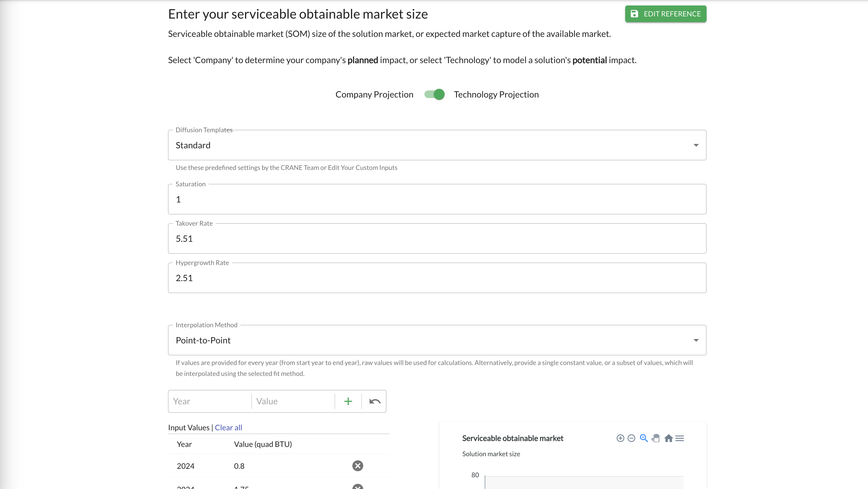Select the chart panning hand tool
The height and width of the screenshot is (489, 868).
point(656,438)
